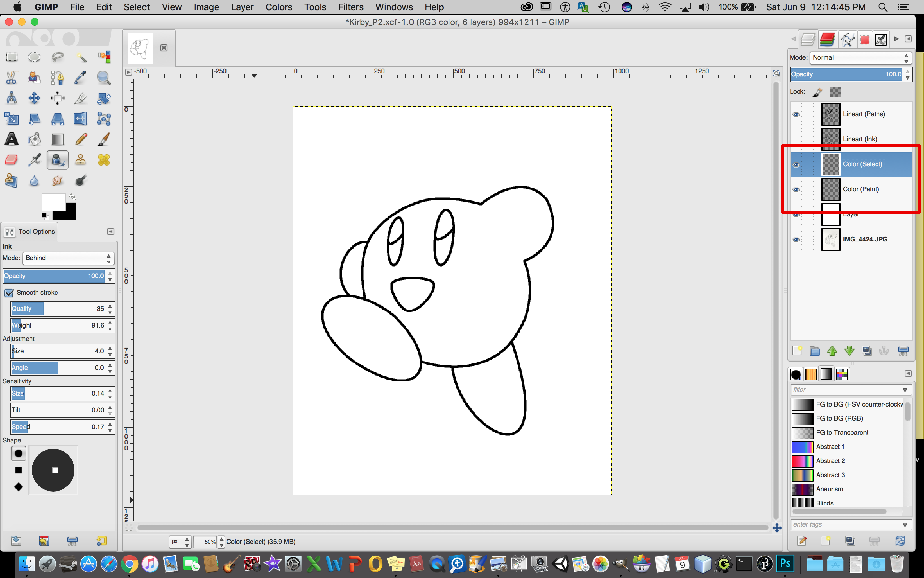
Task: Raise the selected layer with up arrow
Action: coord(832,351)
